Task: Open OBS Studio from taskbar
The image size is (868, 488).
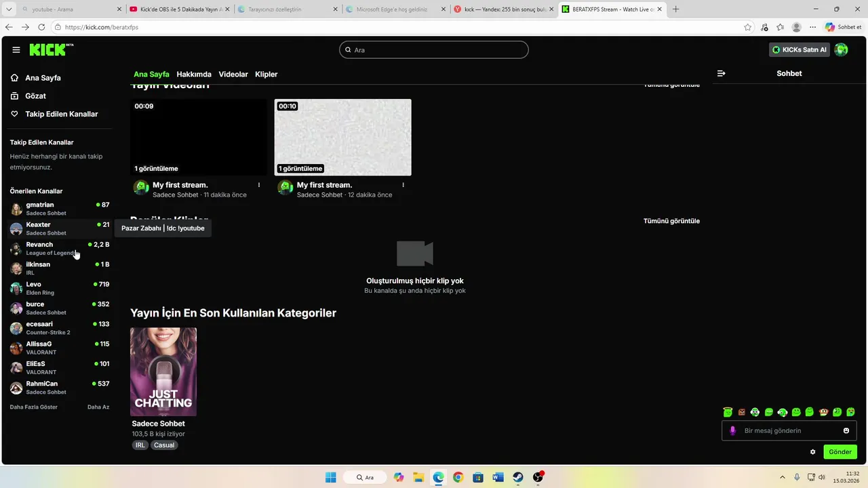Action: tap(538, 477)
